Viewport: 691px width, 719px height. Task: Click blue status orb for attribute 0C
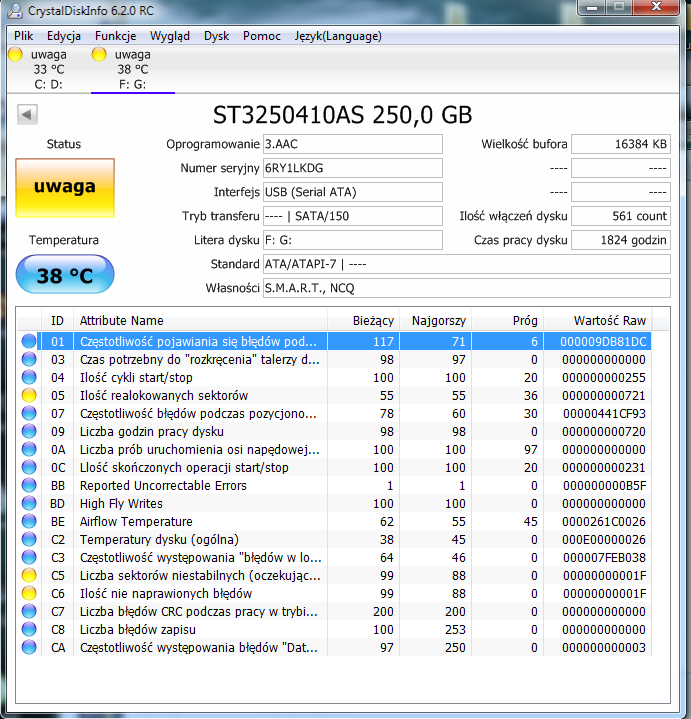click(29, 467)
